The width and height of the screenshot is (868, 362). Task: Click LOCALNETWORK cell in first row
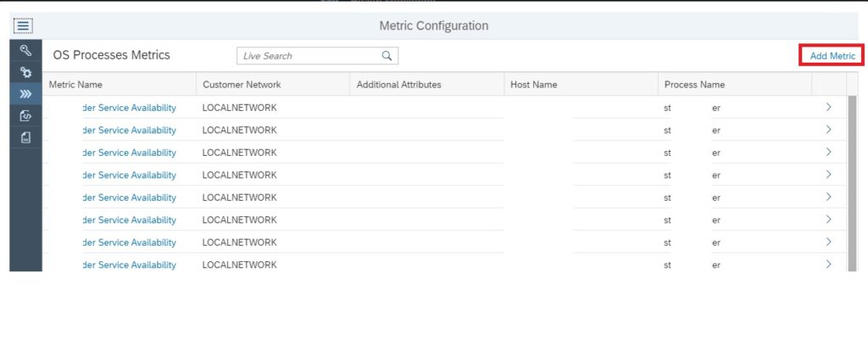click(239, 108)
